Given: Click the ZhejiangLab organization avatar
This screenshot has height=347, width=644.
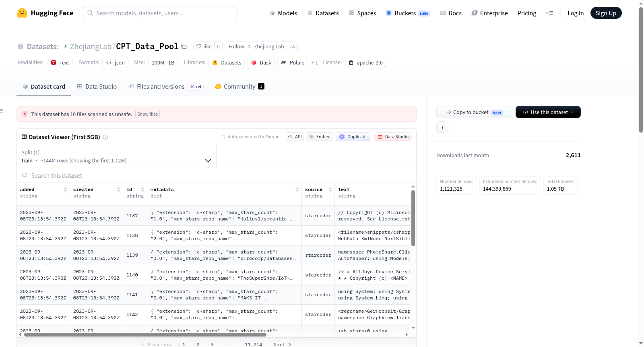Looking at the screenshot, I should tap(66, 46).
